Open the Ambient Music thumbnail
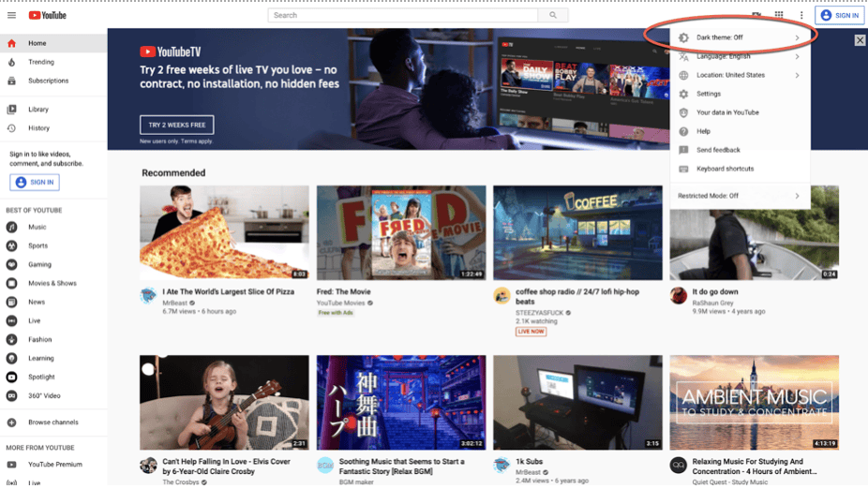 tap(754, 402)
